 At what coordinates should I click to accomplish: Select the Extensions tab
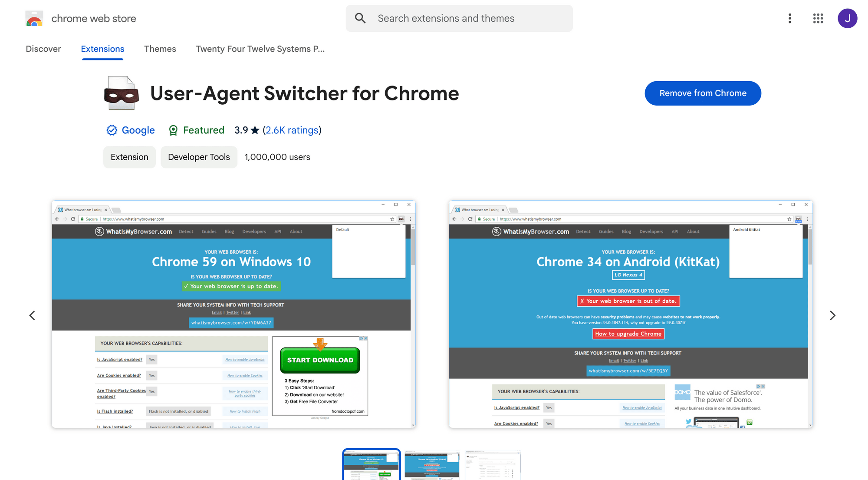[x=102, y=49]
